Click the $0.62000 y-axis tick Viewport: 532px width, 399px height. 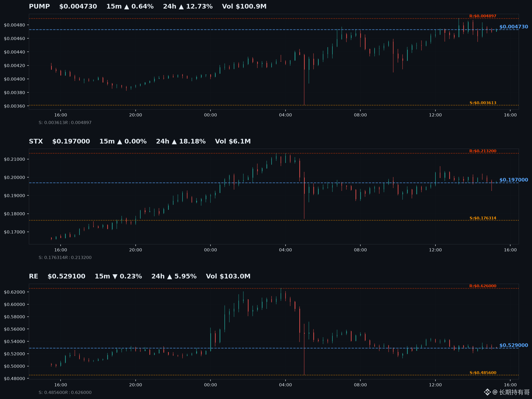(x=14, y=292)
